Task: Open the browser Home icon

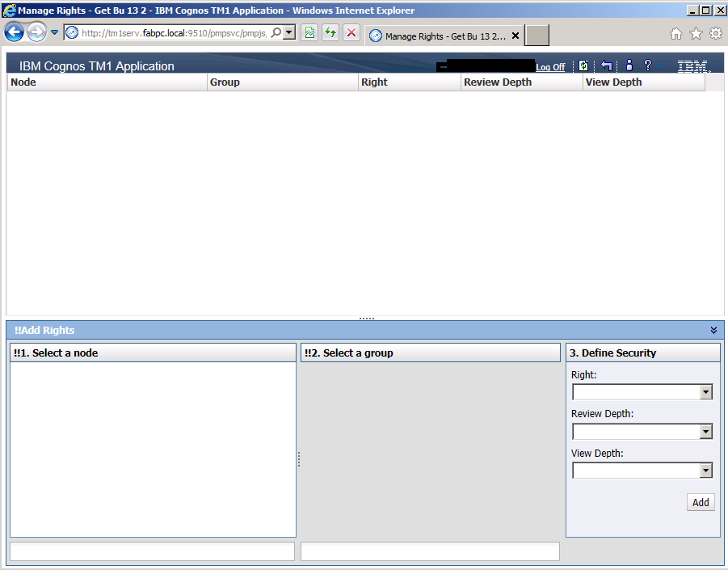Action: click(x=676, y=33)
